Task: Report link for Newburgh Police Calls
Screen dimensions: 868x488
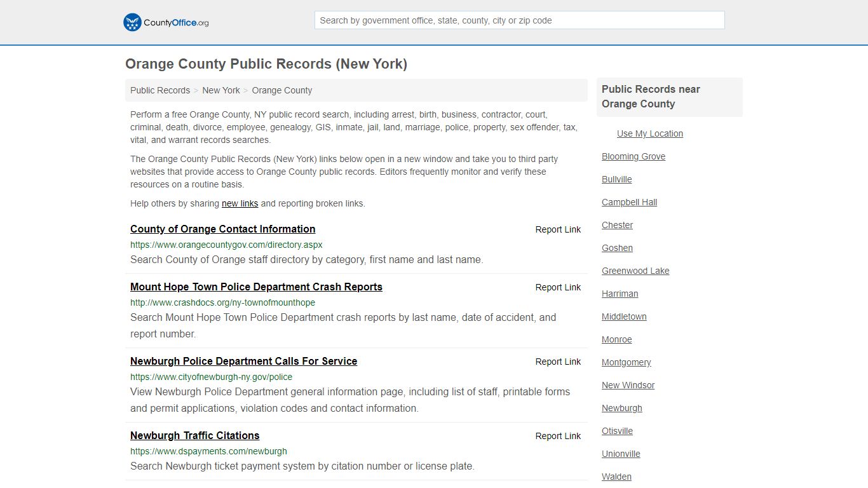Action: [558, 362]
